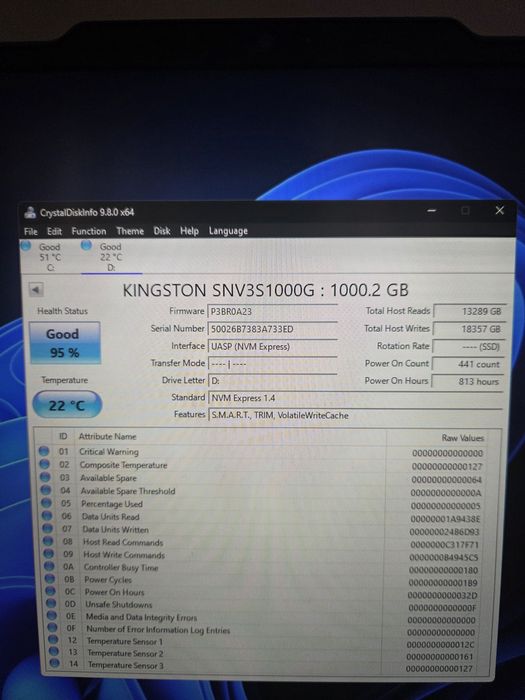The width and height of the screenshot is (525, 700).
Task: Click the status icon for Temperature Sensor 3
Action: point(55,663)
